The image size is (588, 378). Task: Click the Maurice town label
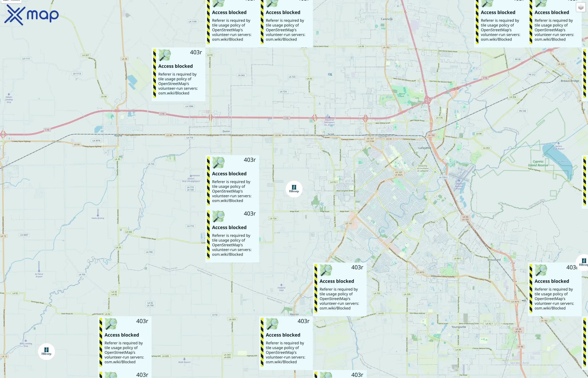[x=294, y=314]
